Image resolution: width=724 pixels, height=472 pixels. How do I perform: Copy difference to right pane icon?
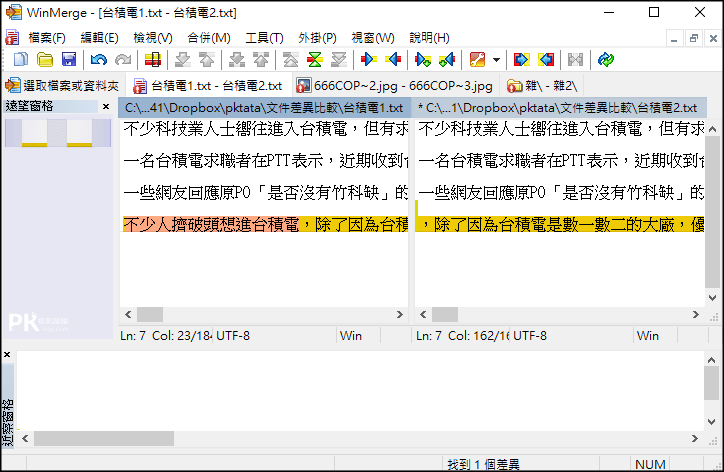(x=368, y=60)
